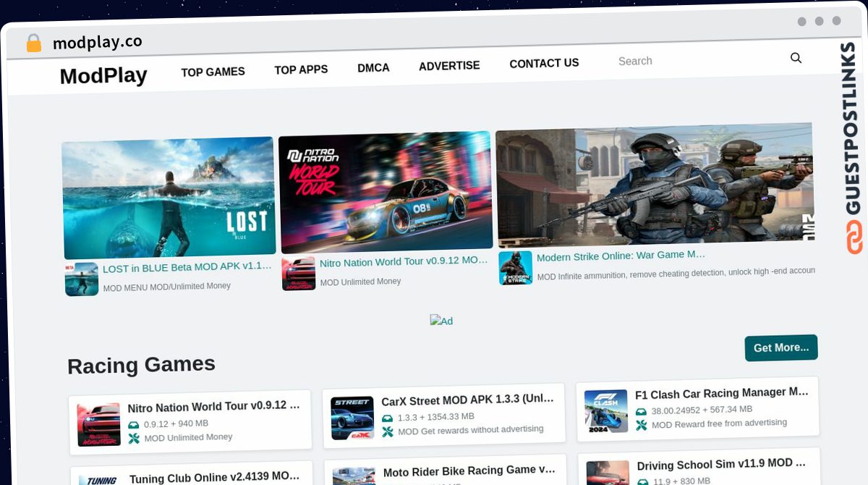This screenshot has width=868, height=485.
Task: Click the mod tools icon in F1 Clash card
Action: click(x=642, y=425)
